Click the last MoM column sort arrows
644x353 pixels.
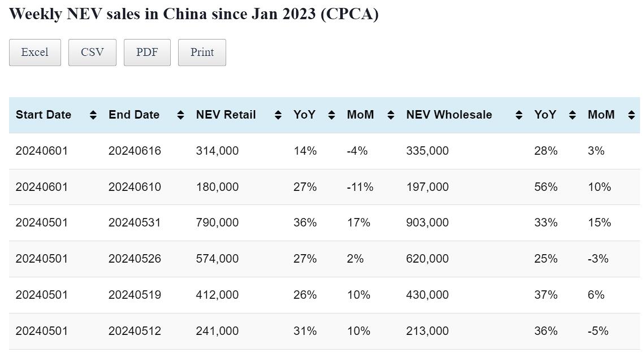632,115
